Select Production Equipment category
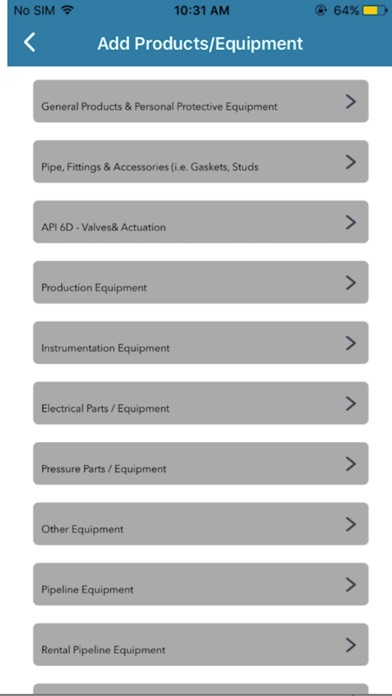Screen dimensions: 392x696 (201, 282)
